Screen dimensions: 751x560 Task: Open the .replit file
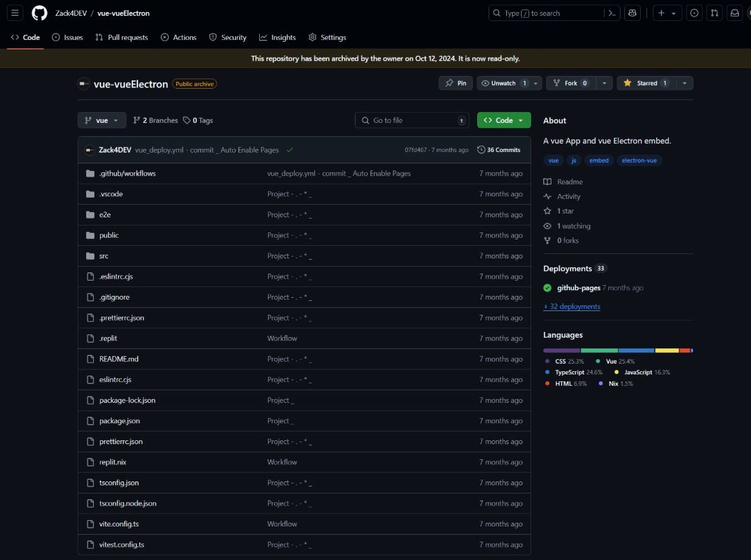point(108,338)
